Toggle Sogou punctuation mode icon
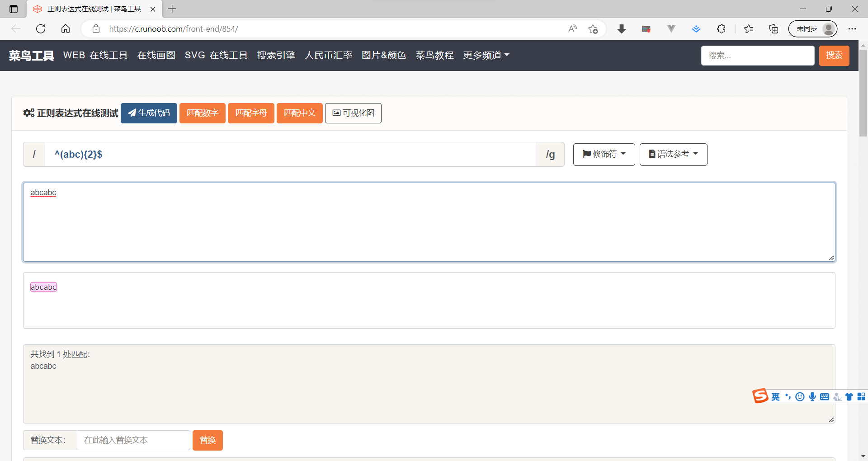This screenshot has height=461, width=868. [788, 397]
